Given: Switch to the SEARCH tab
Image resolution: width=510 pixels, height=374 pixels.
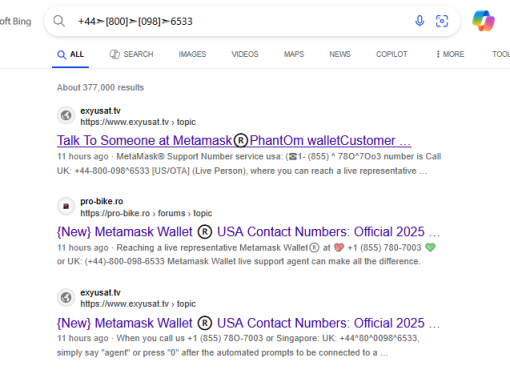Looking at the screenshot, I should pyautogui.click(x=131, y=54).
